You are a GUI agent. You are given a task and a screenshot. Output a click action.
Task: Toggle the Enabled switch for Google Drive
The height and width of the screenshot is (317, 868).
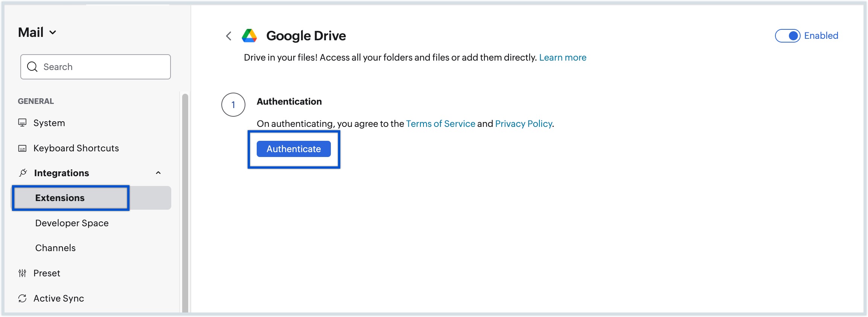tap(787, 36)
